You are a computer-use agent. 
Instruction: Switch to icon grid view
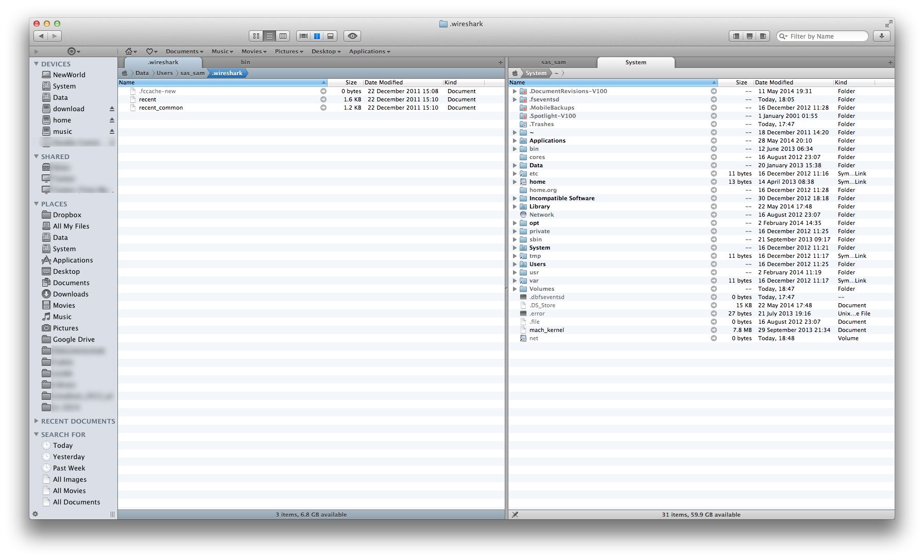[x=256, y=36]
